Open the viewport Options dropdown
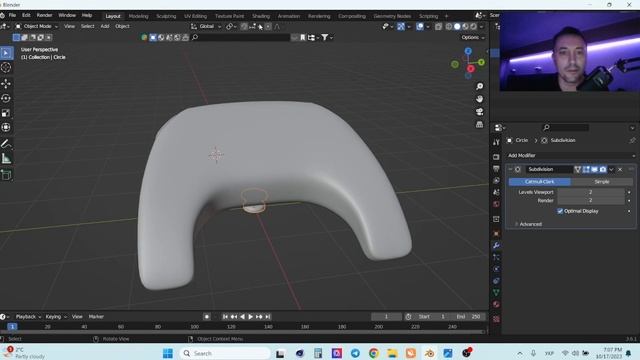Screen dimensions: 640x360 (473, 37)
